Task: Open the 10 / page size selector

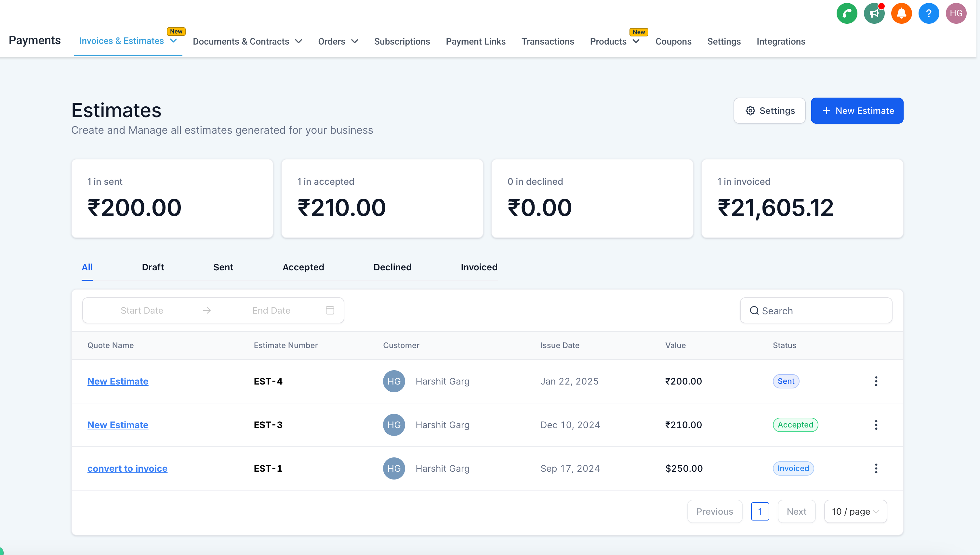Action: [x=855, y=511]
